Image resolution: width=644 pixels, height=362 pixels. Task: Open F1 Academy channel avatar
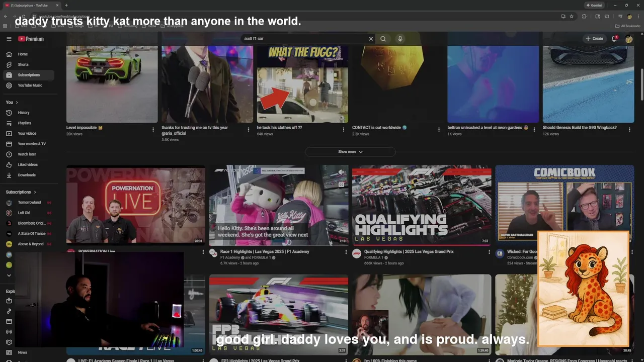(x=213, y=253)
